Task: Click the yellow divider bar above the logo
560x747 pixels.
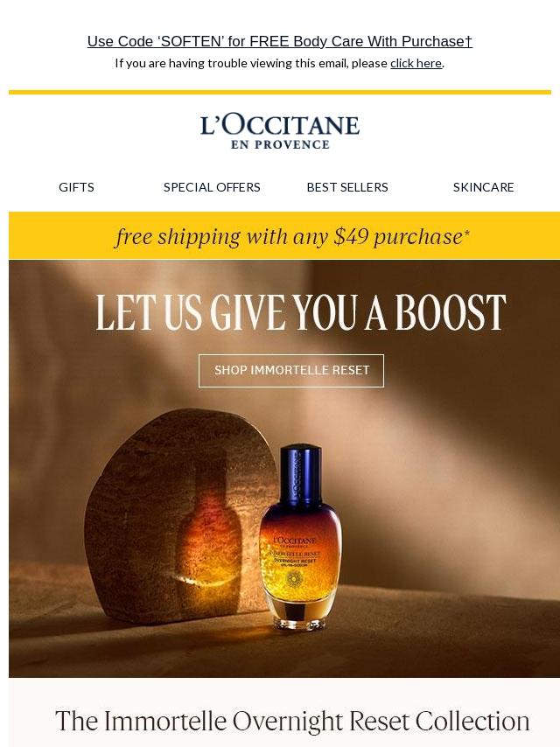Action: click(280, 92)
